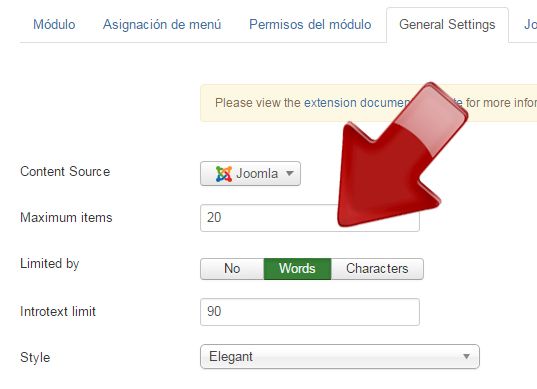Focus the Maximum items field
This screenshot has height=389, width=537.
[310, 218]
